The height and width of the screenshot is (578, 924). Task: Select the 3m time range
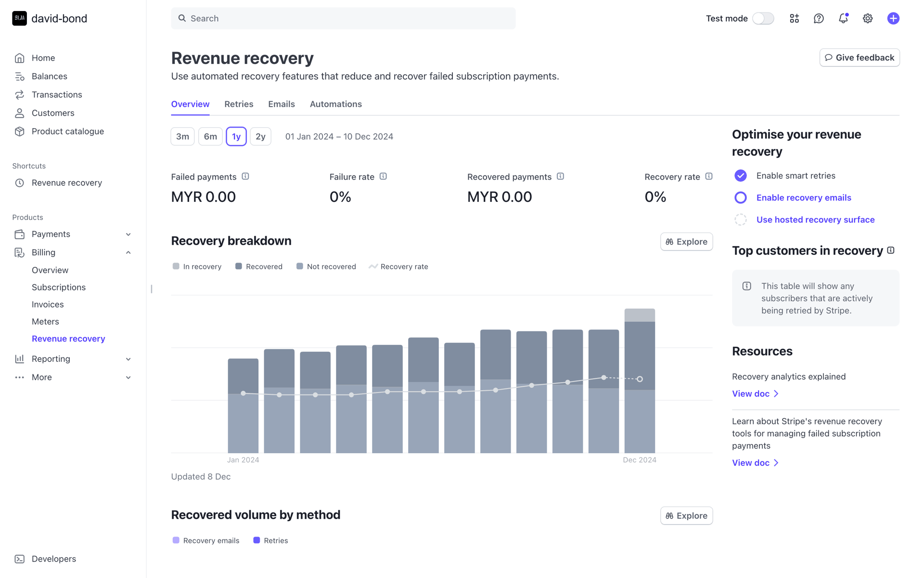pos(182,136)
